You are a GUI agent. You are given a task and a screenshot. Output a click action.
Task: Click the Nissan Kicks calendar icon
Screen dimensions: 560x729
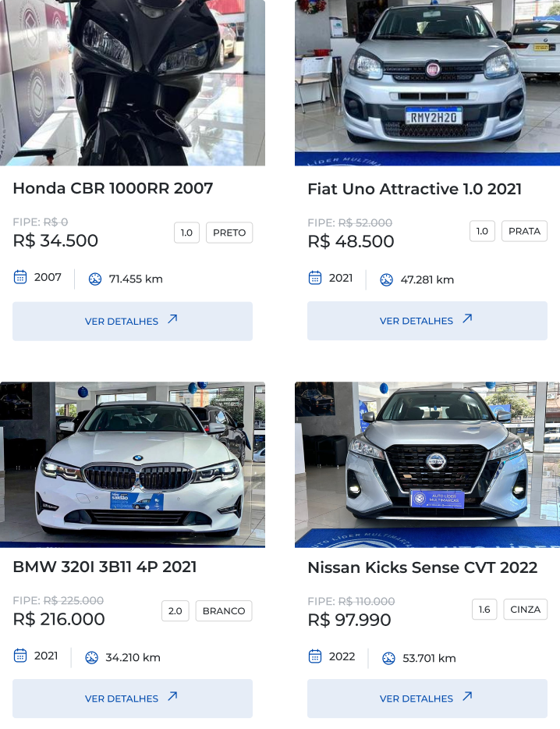pyautogui.click(x=315, y=656)
